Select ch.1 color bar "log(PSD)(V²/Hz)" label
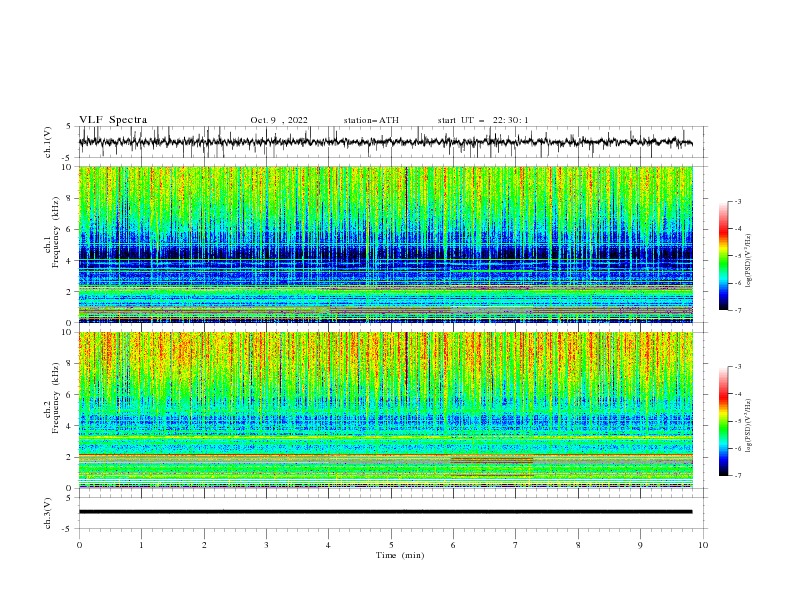 (748, 261)
